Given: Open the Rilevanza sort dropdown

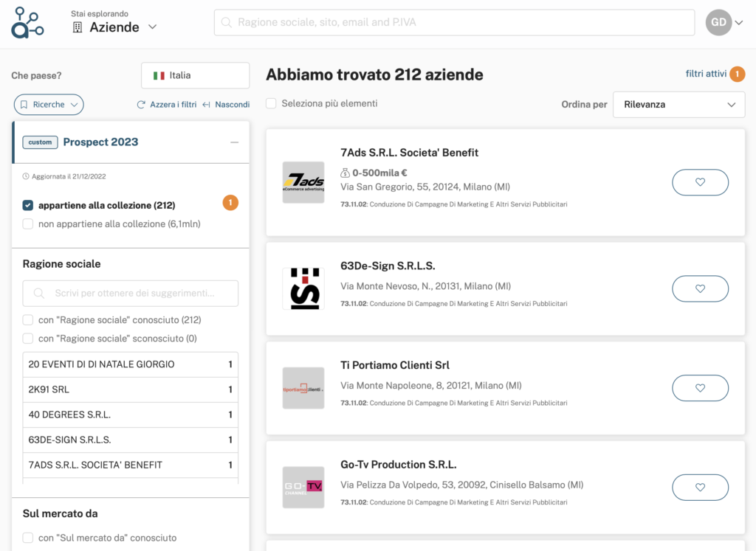Looking at the screenshot, I should click(x=679, y=105).
